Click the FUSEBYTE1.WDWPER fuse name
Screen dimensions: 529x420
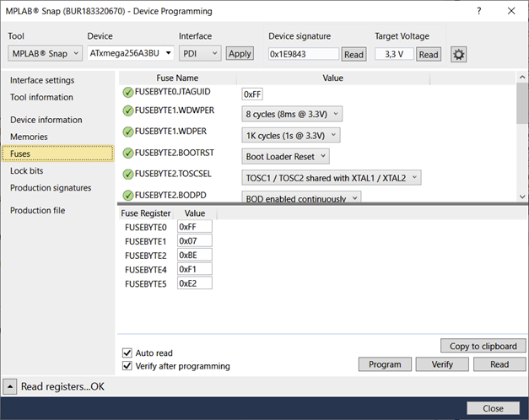[x=175, y=110]
